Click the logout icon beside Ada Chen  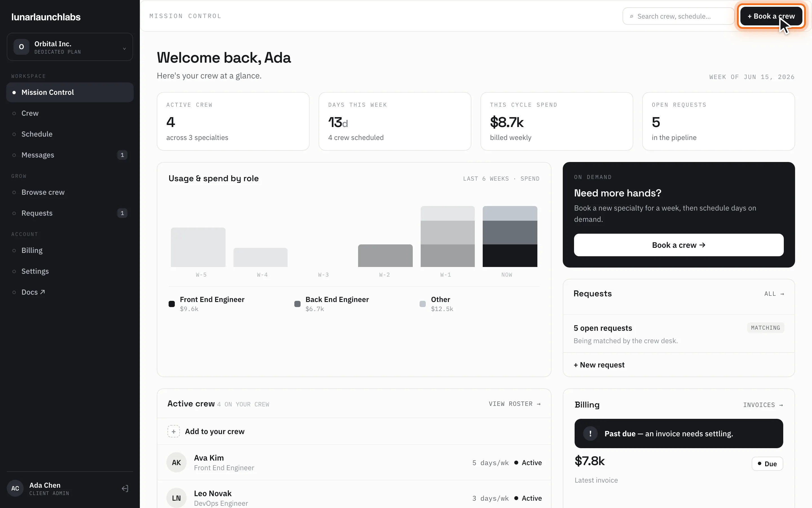(125, 489)
